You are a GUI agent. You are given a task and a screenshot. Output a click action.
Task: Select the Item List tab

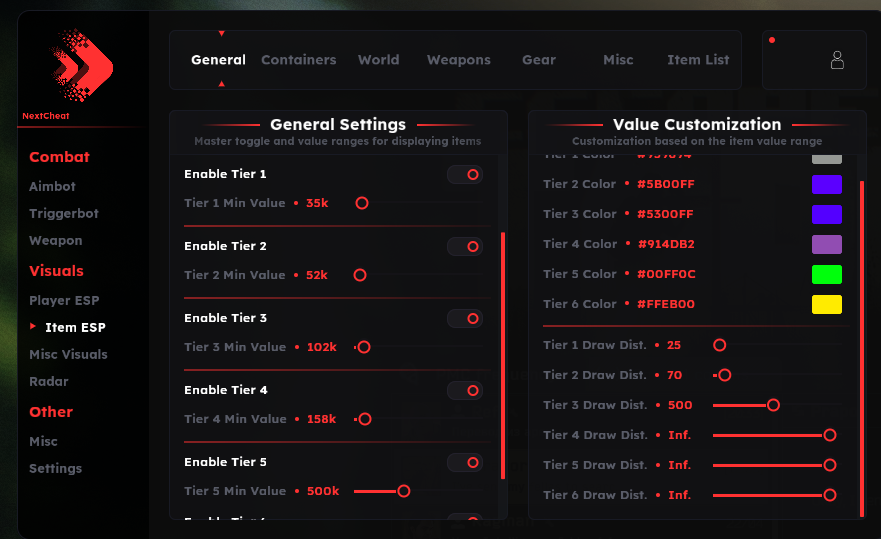698,60
